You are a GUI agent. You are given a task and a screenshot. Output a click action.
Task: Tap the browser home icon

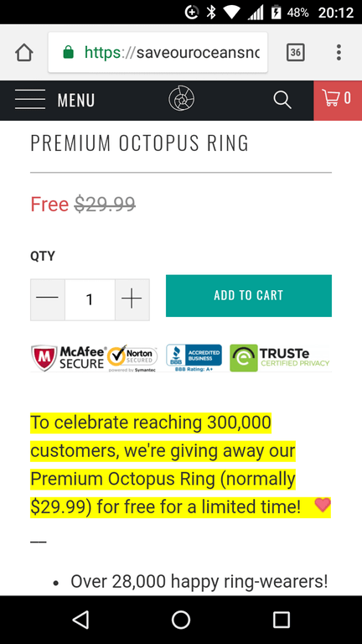(x=24, y=53)
